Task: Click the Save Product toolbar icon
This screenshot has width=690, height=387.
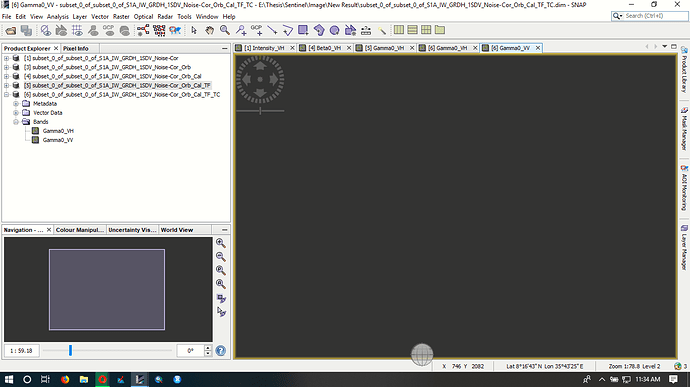Action: tap(26, 30)
